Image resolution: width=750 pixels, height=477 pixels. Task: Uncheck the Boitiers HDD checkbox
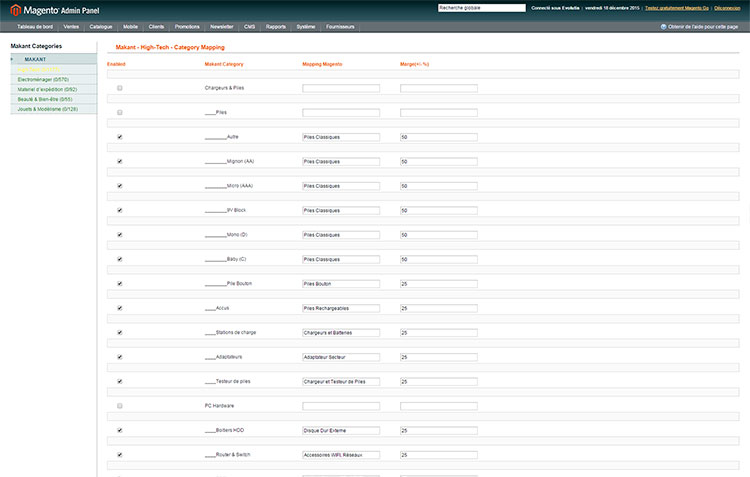click(120, 430)
